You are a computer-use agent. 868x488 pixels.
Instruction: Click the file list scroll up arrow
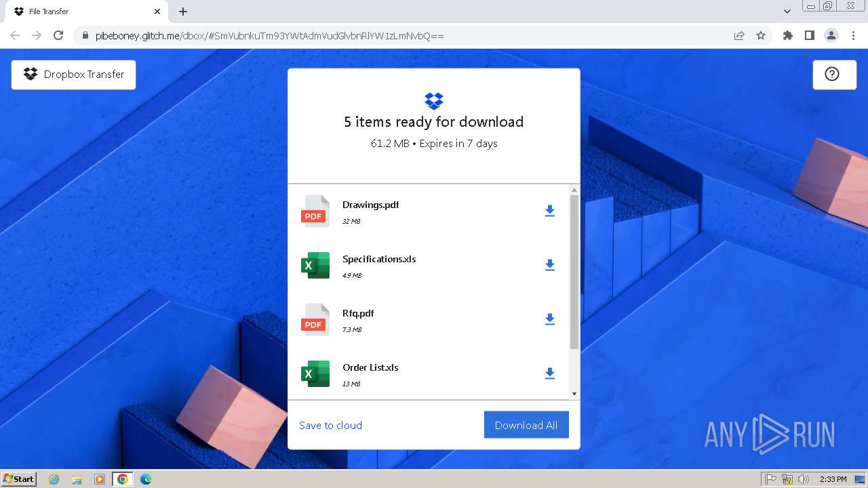point(574,190)
